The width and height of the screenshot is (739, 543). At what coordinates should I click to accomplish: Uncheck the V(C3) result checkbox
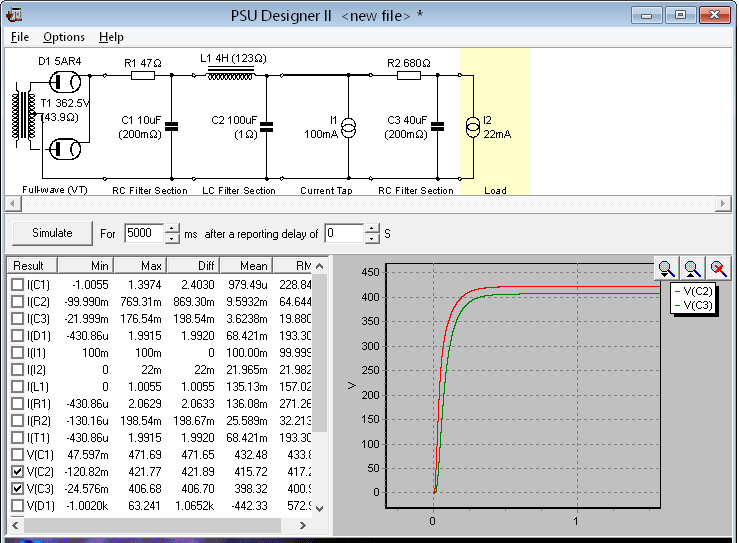tap(17, 489)
